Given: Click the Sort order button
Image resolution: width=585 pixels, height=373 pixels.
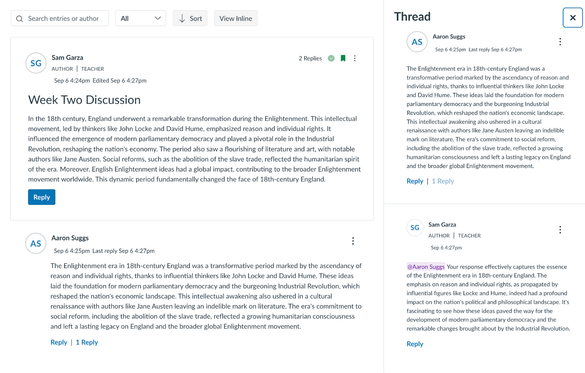Looking at the screenshot, I should pyautogui.click(x=190, y=18).
